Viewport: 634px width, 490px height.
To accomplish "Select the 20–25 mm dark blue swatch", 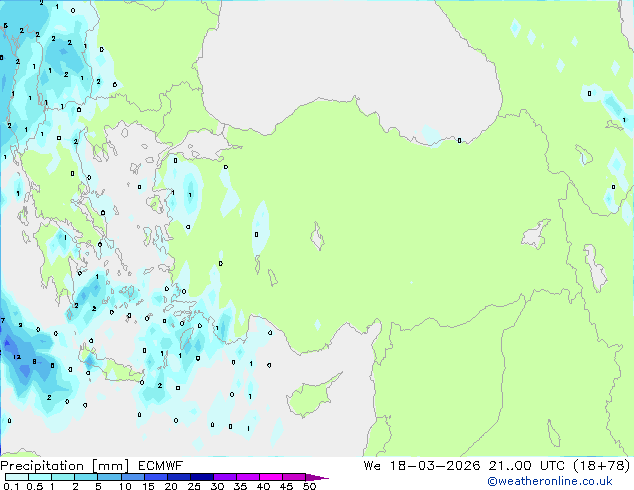I will (x=179, y=477).
